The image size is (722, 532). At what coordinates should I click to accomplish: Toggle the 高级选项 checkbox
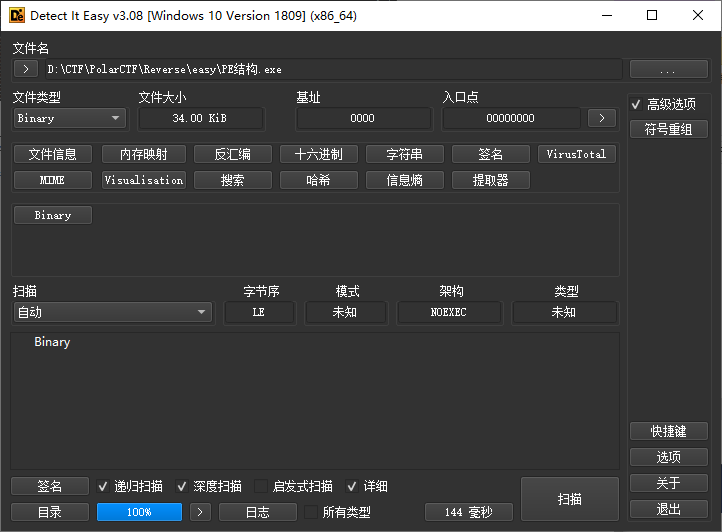coord(636,105)
